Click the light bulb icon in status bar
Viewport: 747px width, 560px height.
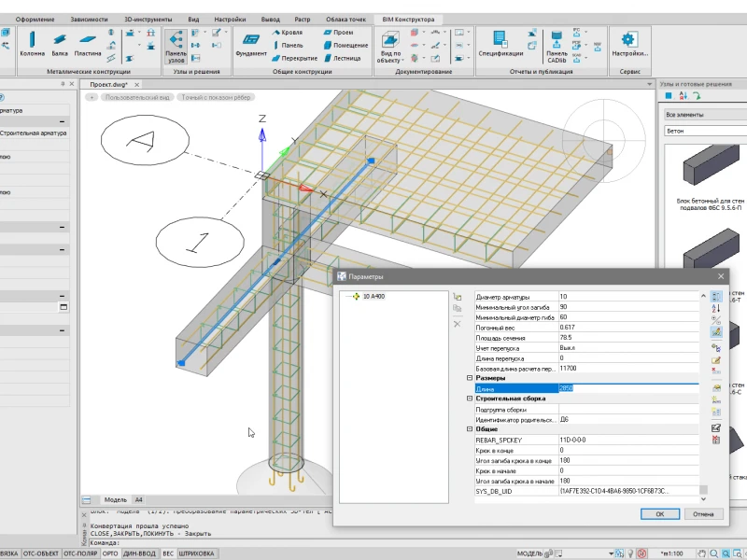pyautogui.click(x=630, y=553)
